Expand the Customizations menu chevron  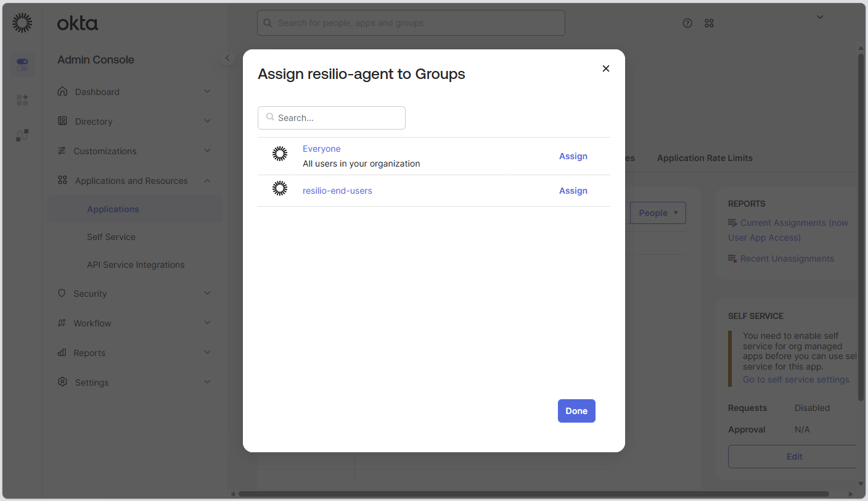click(x=207, y=151)
